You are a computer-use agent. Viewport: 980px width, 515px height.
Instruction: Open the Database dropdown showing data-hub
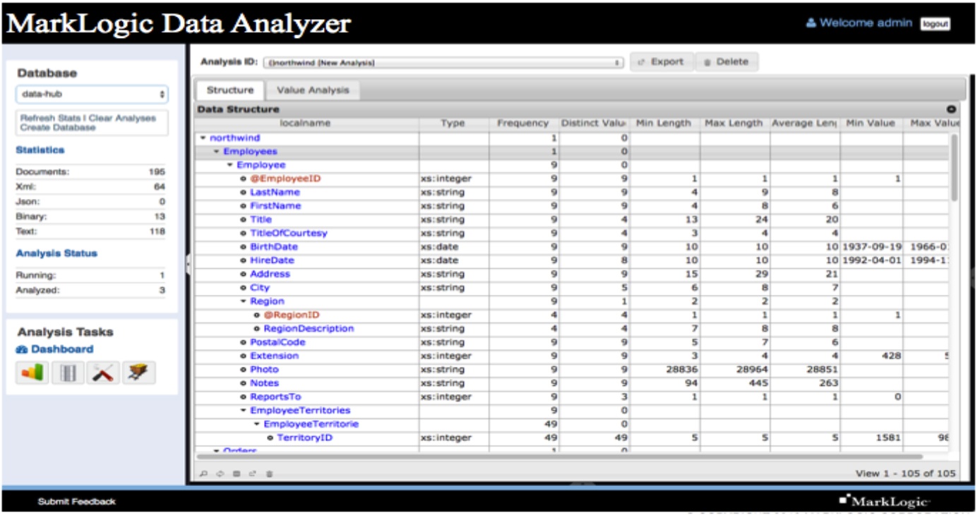click(92, 94)
